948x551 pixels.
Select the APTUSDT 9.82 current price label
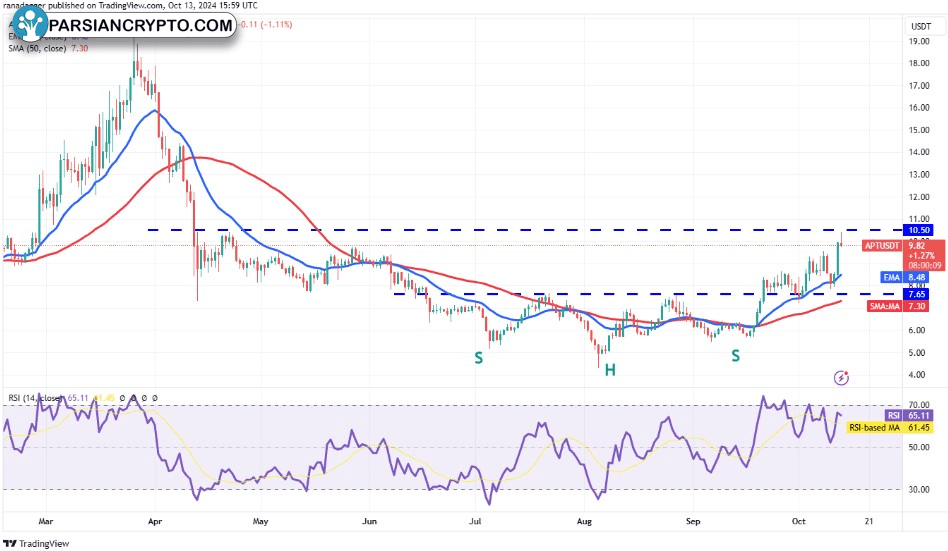pyautogui.click(x=903, y=246)
